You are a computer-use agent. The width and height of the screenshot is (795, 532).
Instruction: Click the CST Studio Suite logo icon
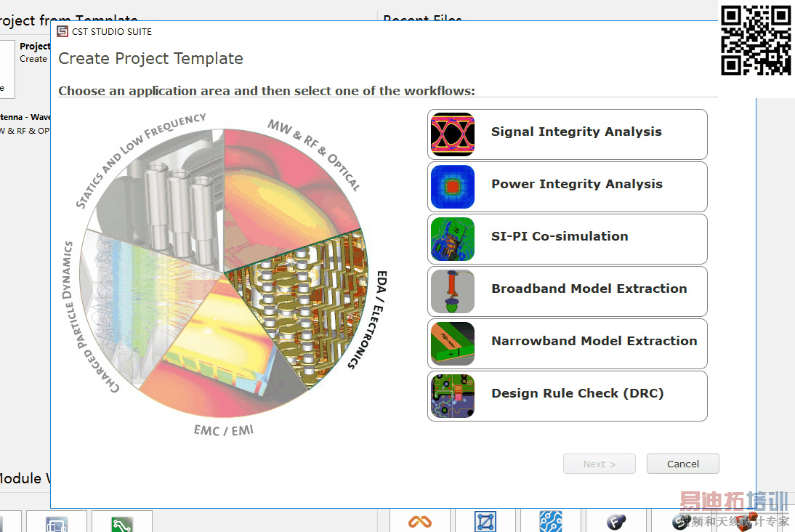62,31
